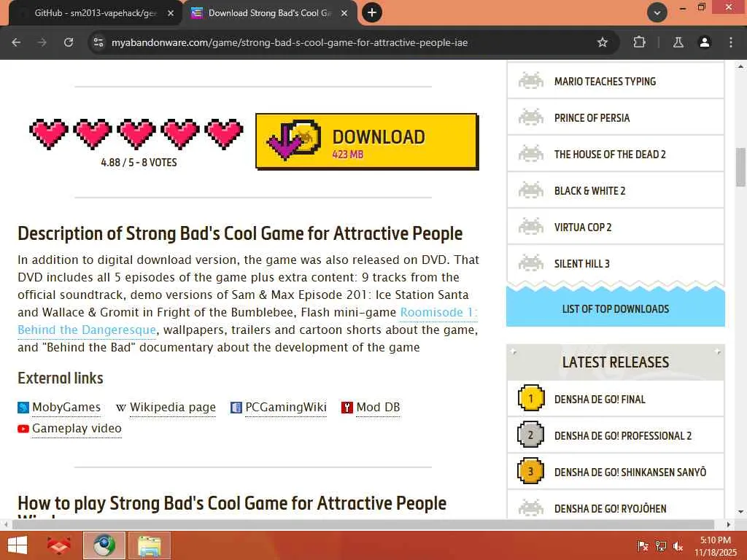
Task: Open Densha de Go! Final release
Action: point(616,399)
